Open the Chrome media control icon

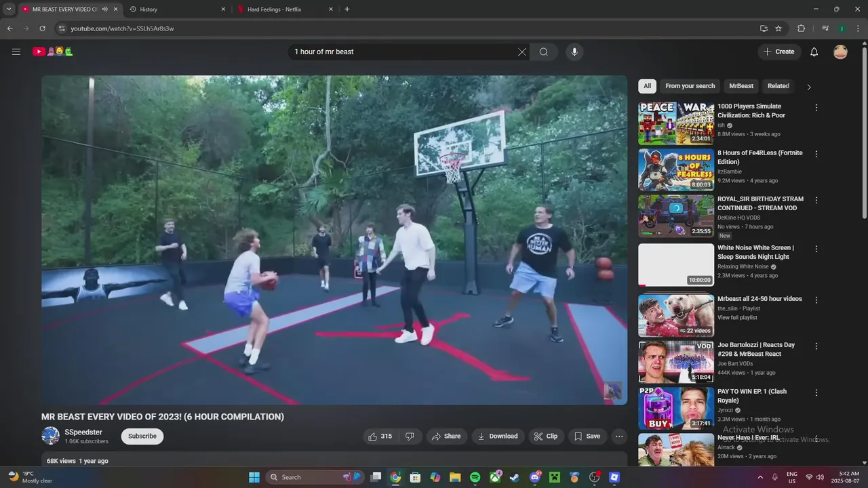click(x=825, y=28)
